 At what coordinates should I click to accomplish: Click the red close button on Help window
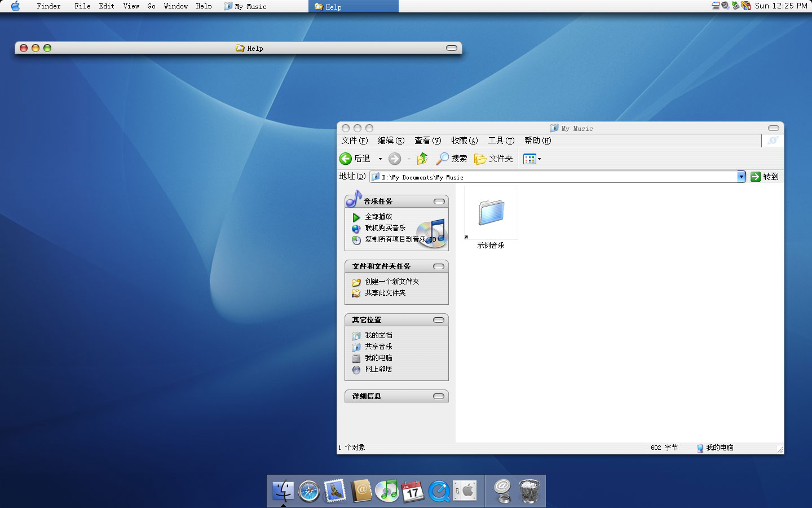[x=24, y=48]
